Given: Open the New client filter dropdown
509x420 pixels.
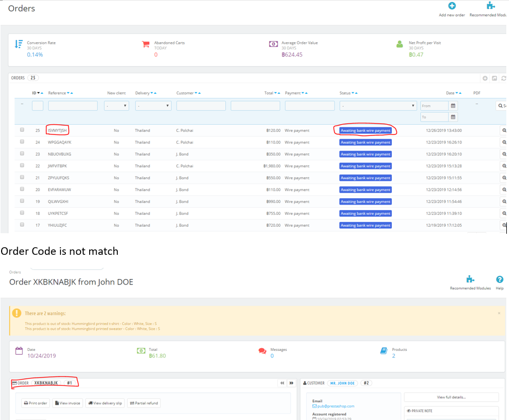Looking at the screenshot, I should pyautogui.click(x=117, y=106).
